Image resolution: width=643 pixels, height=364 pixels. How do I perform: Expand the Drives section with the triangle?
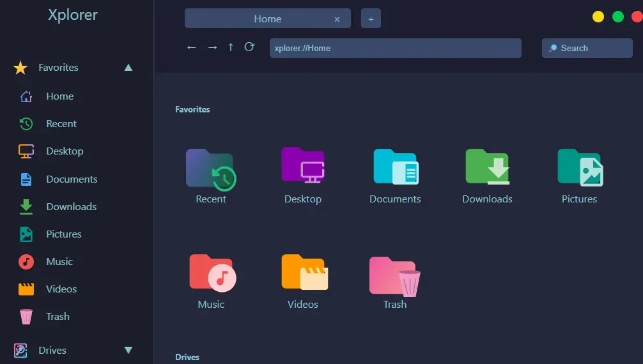pyautogui.click(x=128, y=350)
